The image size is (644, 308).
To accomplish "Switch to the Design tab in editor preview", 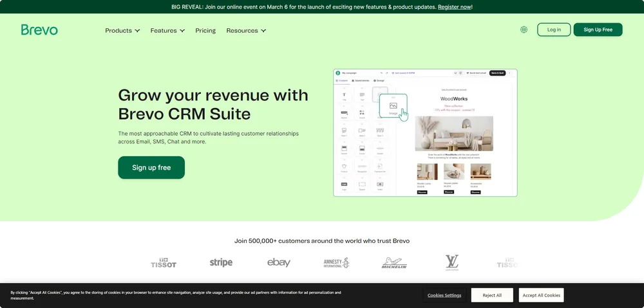I will (379, 80).
